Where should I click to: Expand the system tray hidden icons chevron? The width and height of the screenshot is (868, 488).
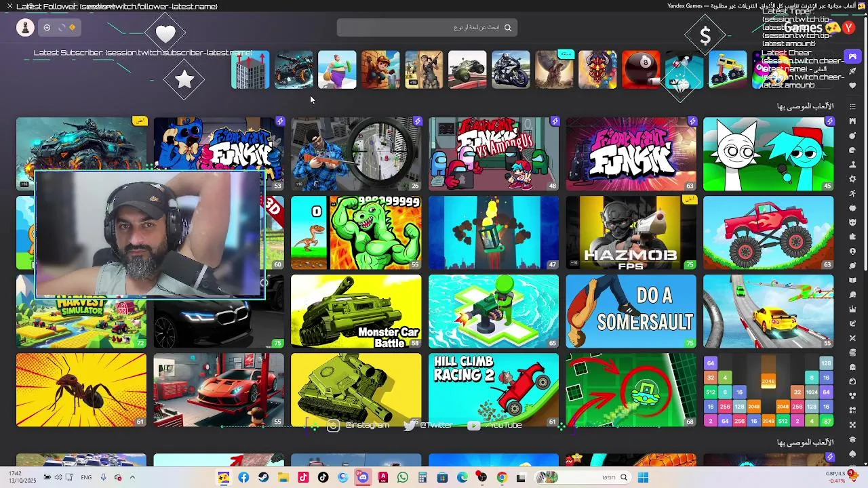point(132,477)
